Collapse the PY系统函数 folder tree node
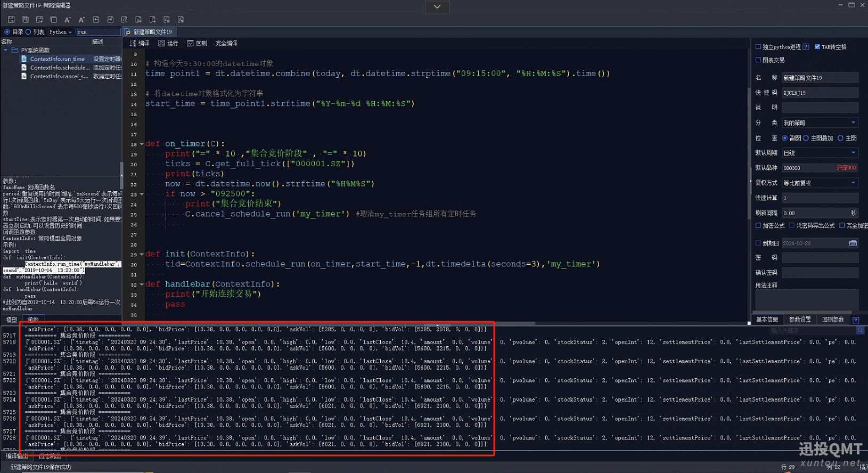Viewport: 868px width, 473px height. [x=5, y=50]
